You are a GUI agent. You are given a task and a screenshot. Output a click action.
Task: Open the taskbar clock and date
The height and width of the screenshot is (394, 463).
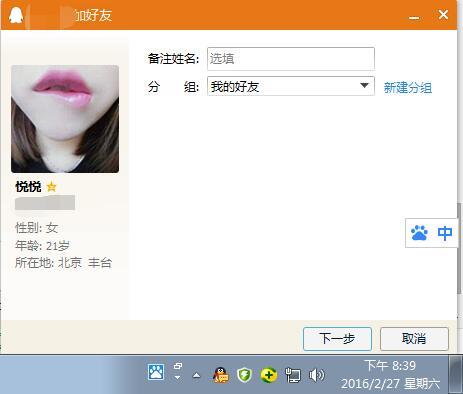click(390, 375)
